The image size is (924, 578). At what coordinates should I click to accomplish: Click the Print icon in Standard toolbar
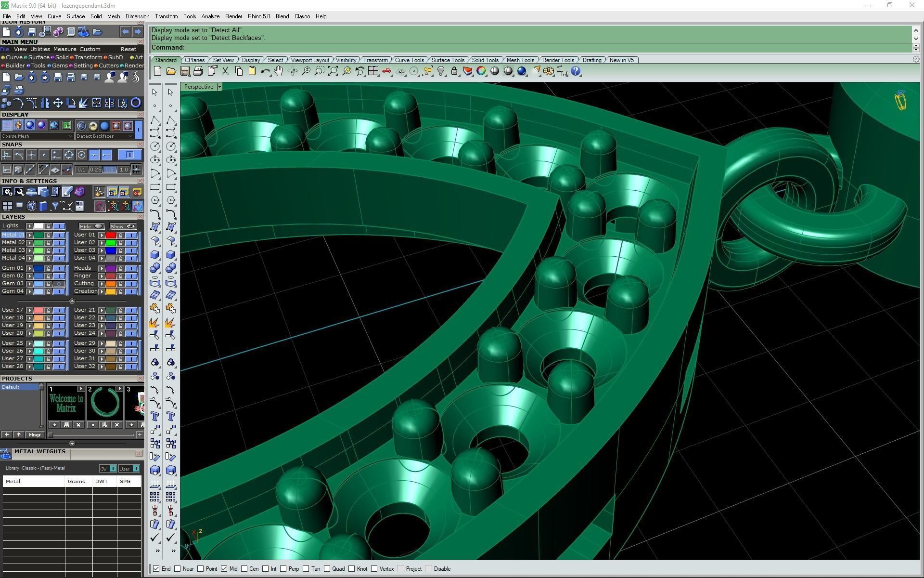coord(198,71)
